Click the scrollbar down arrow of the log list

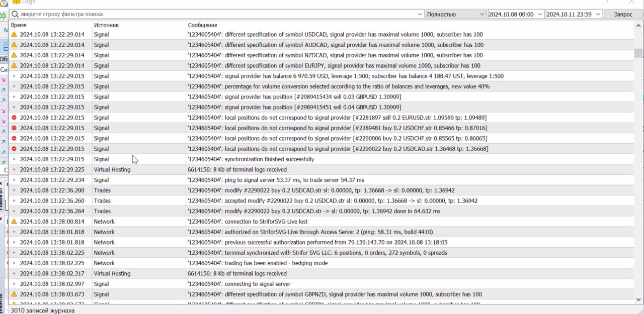coord(638,300)
